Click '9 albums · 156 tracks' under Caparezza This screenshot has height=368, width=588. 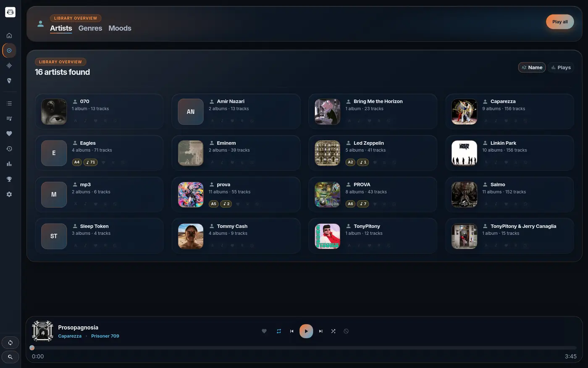click(504, 109)
